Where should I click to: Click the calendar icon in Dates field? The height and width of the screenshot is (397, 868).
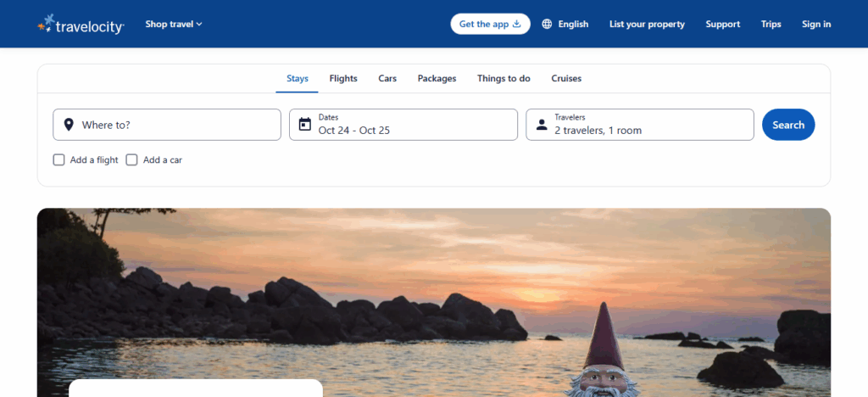[x=305, y=124]
